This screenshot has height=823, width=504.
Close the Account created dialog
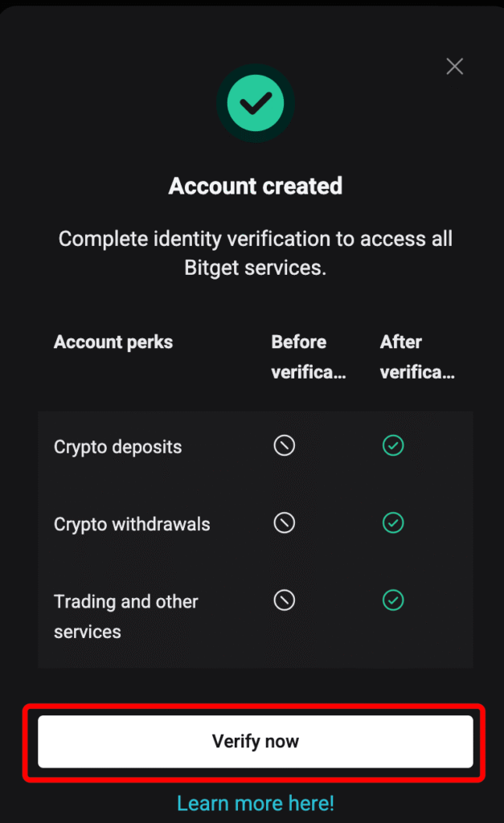click(455, 67)
